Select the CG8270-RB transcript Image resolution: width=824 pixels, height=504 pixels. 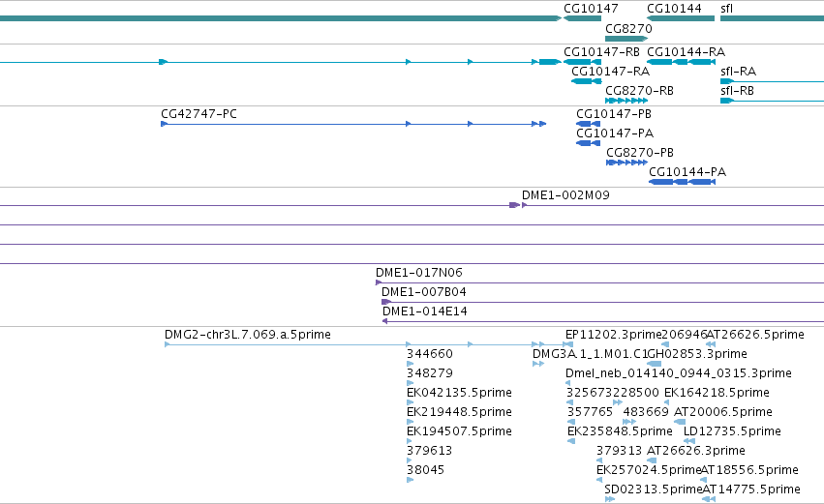(x=626, y=101)
